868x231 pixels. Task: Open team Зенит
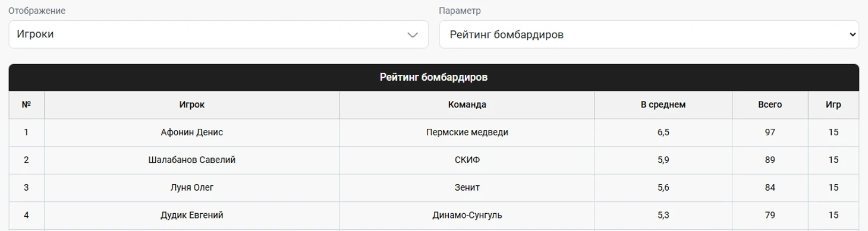(x=467, y=188)
